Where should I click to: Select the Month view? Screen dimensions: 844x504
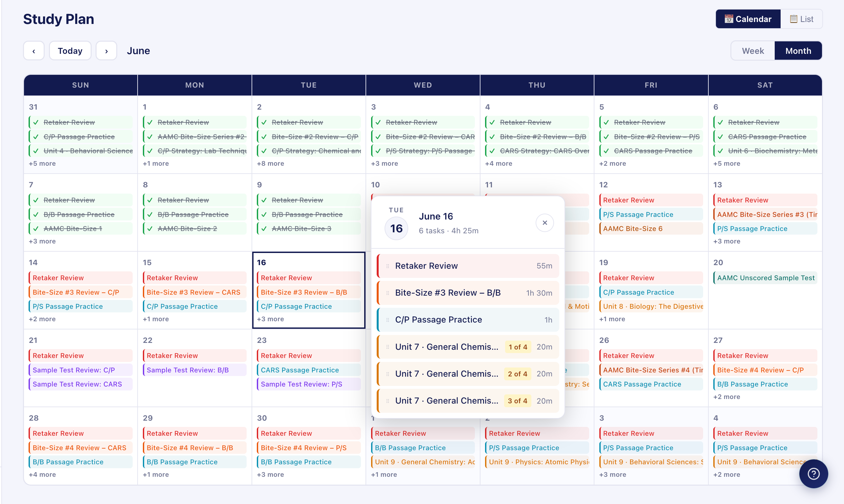798,51
